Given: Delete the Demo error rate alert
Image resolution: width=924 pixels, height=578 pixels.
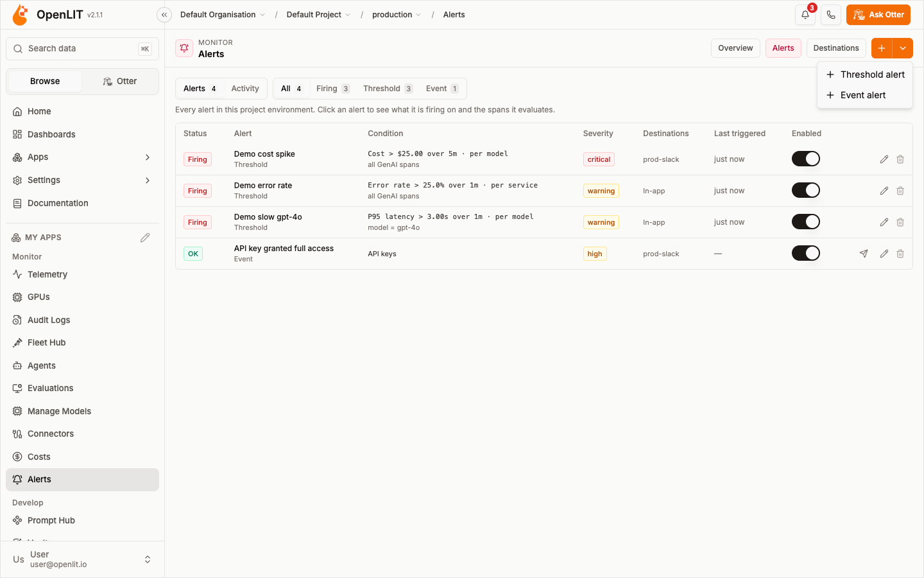Looking at the screenshot, I should pyautogui.click(x=900, y=191).
